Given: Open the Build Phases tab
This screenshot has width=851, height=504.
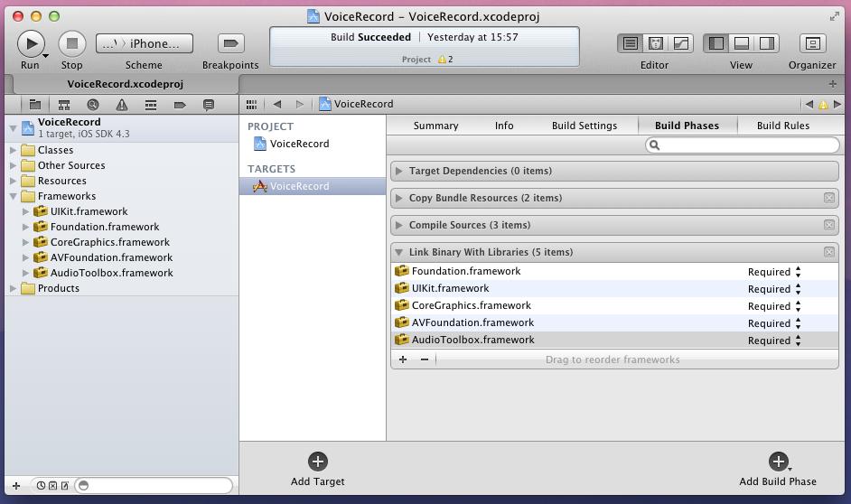Looking at the screenshot, I should click(x=687, y=126).
